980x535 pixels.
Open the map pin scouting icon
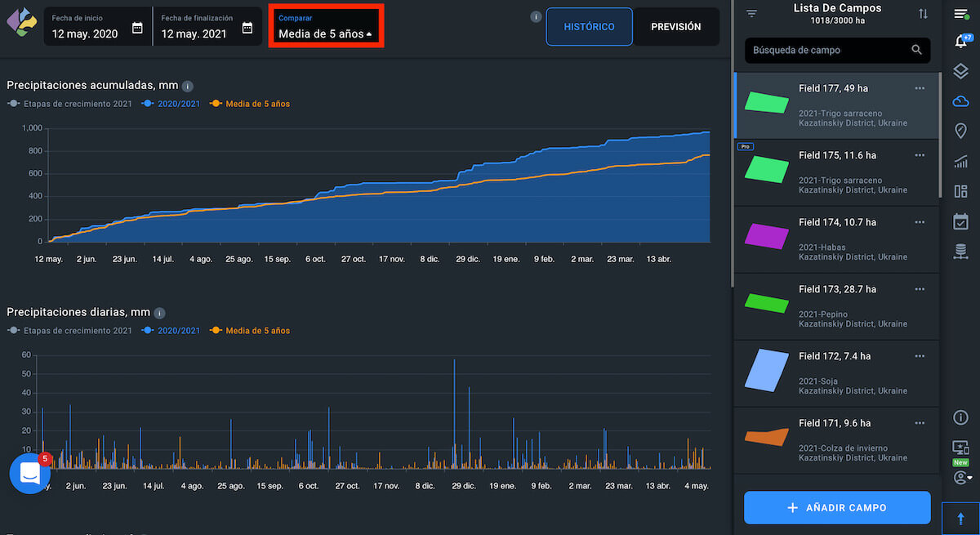960,131
